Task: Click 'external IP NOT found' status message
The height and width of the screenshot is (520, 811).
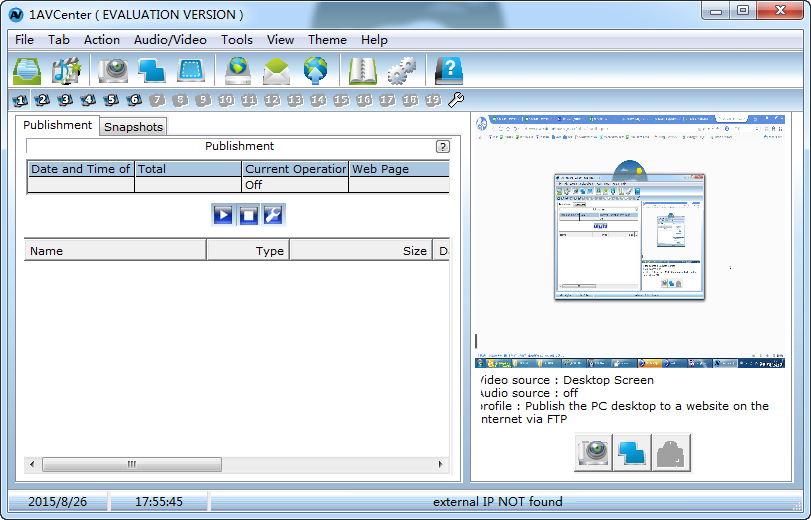Action: [498, 501]
